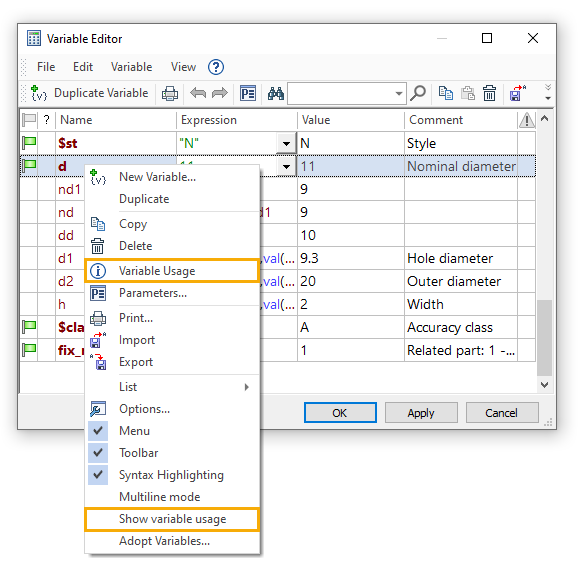Toggle the green flag on d row
The height and width of the screenshot is (567, 579).
(29, 166)
